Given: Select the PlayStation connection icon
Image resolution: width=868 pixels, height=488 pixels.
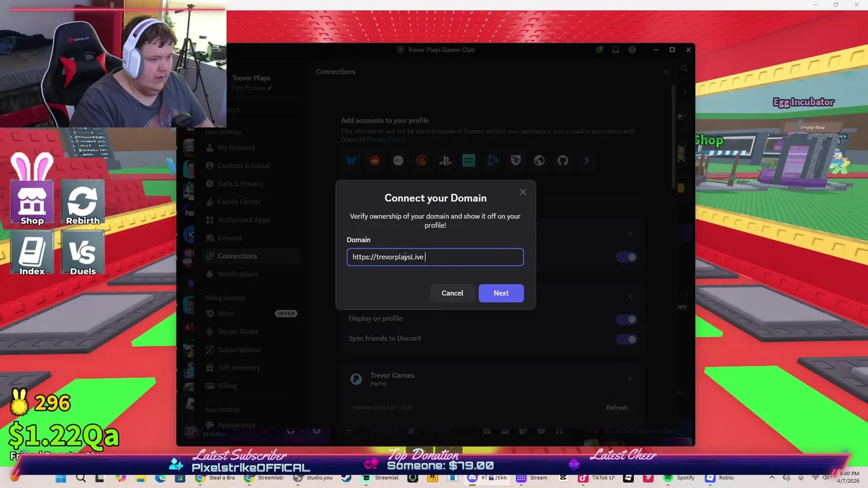Looking at the screenshot, I should point(445,161).
